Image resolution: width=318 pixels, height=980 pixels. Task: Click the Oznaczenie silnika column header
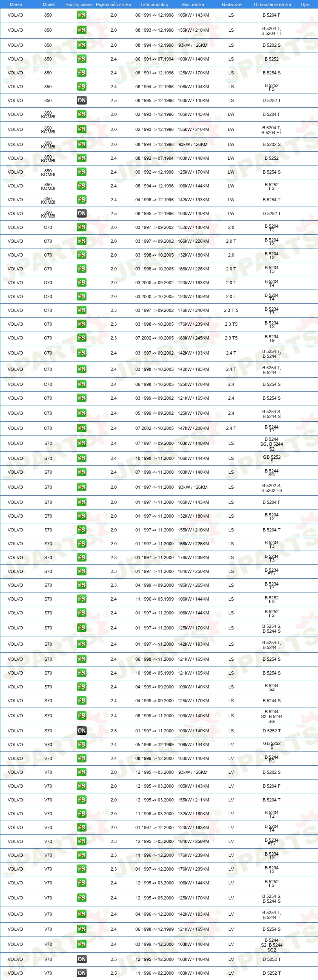pos(272,4)
